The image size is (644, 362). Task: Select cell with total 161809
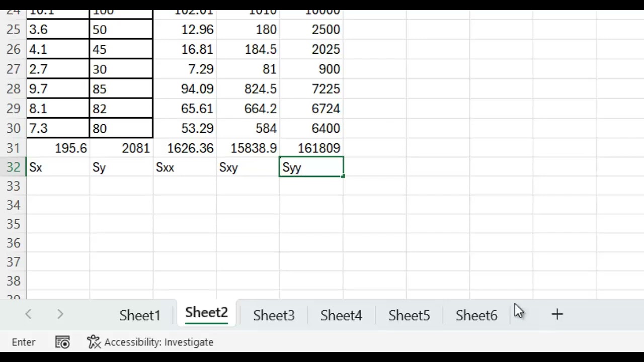[x=311, y=148]
